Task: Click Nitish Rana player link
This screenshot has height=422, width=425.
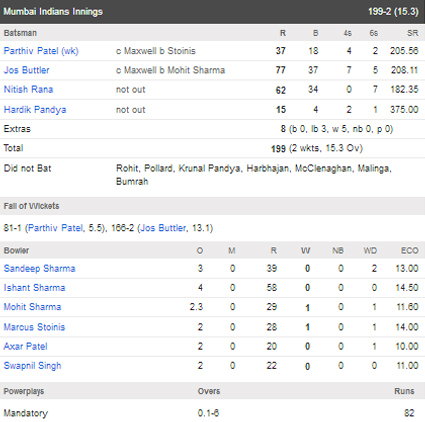Action: pyautogui.click(x=28, y=89)
